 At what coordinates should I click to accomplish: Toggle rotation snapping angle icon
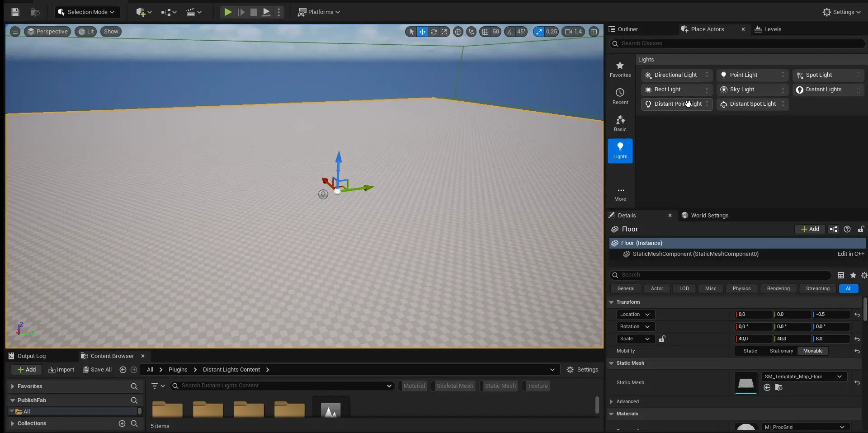[510, 32]
